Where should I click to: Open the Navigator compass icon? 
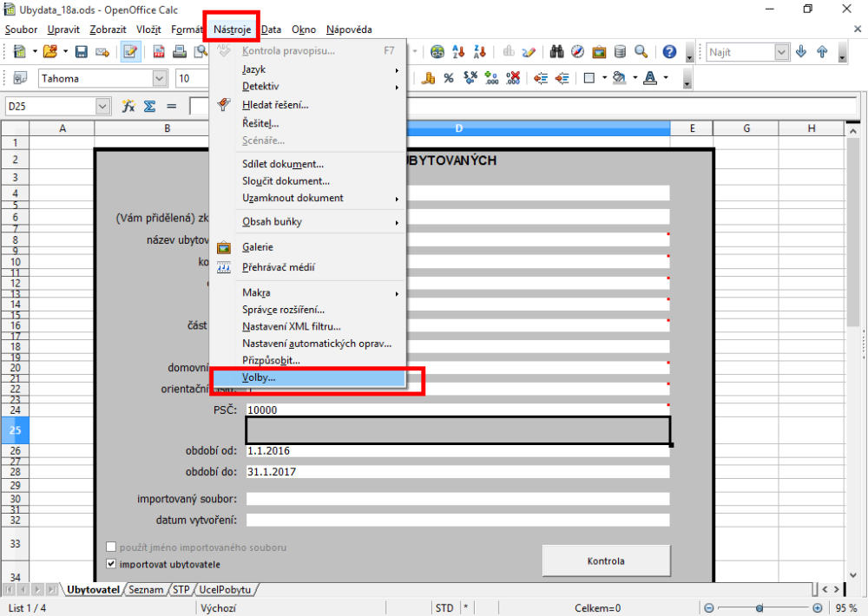[577, 52]
